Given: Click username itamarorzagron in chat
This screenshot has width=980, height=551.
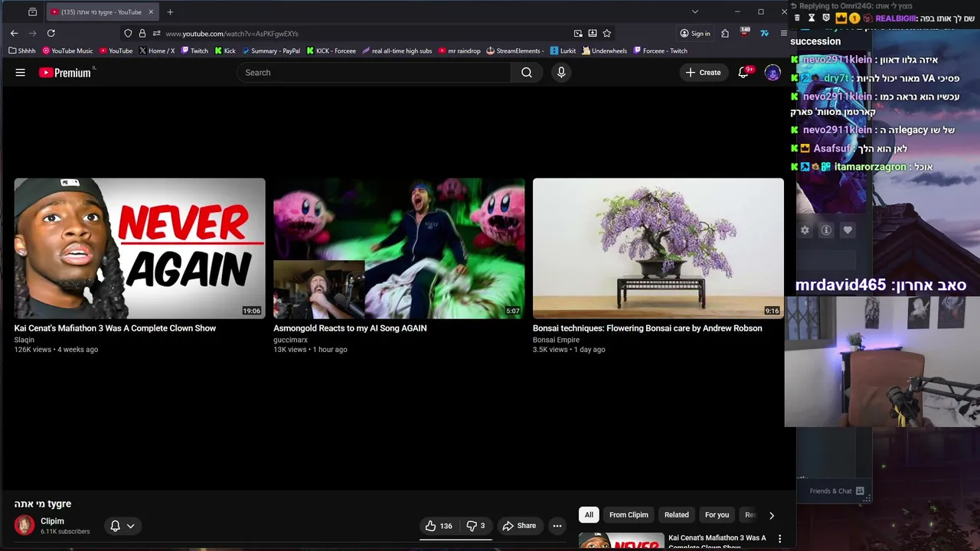Looking at the screenshot, I should 871,167.
